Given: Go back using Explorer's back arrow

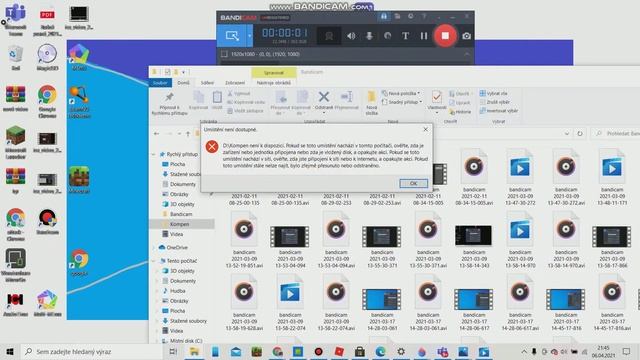Looking at the screenshot, I should coord(156,133).
